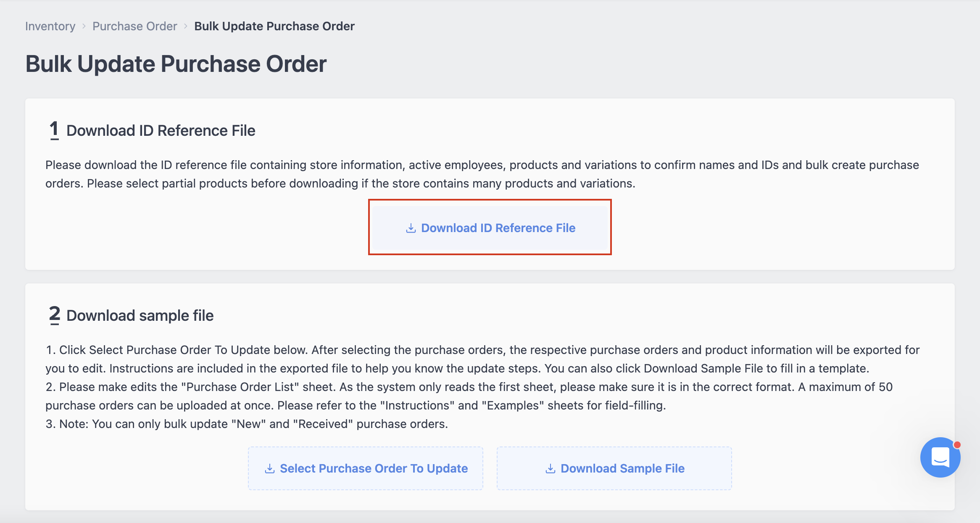Click the download icon on Download Sample File
980x523 pixels.
(550, 468)
